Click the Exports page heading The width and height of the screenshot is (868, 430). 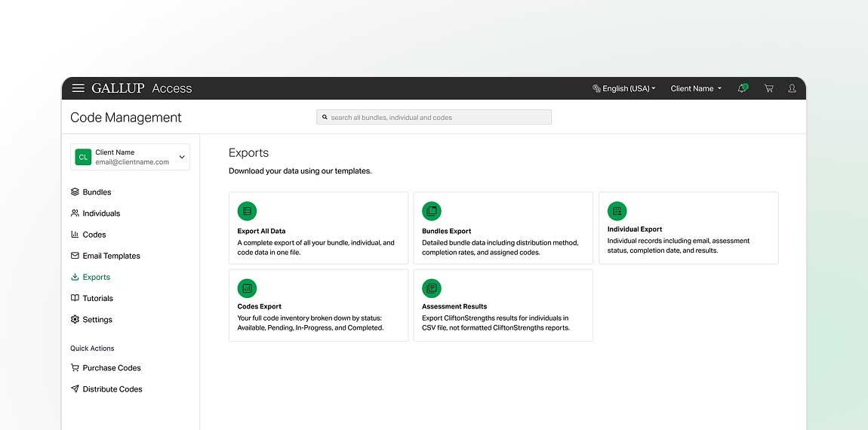[248, 152]
